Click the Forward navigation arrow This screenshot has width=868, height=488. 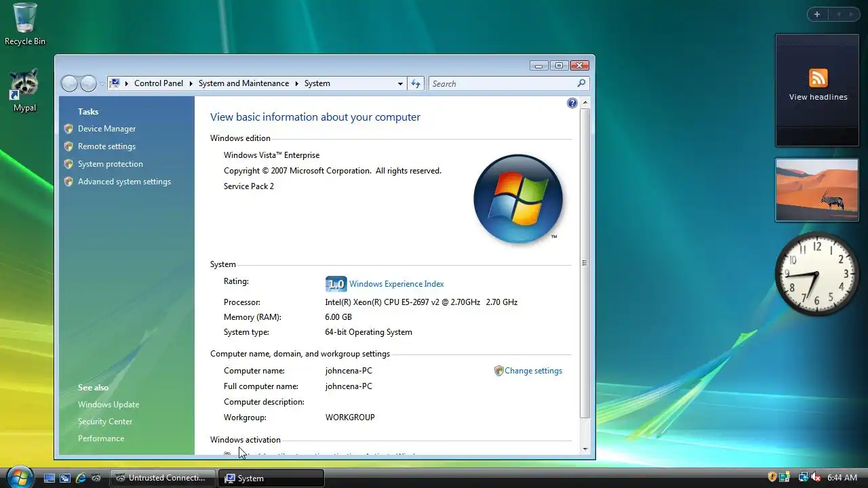point(89,83)
